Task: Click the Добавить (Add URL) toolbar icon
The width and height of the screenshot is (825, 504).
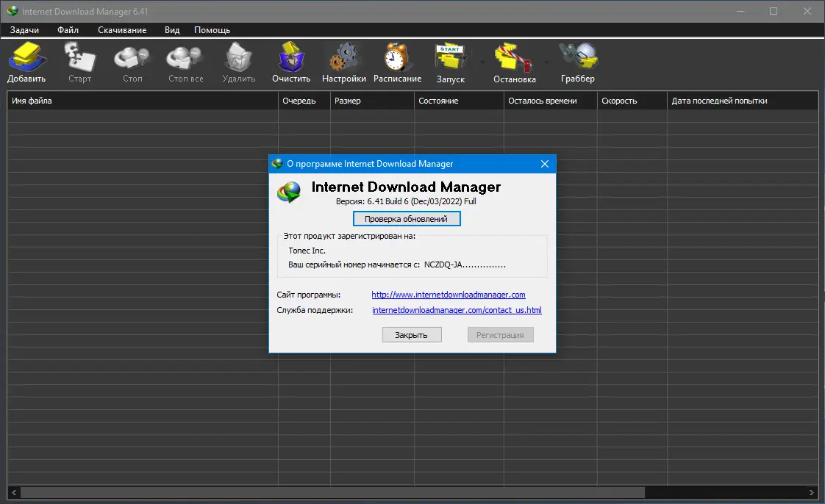Action: point(26,61)
